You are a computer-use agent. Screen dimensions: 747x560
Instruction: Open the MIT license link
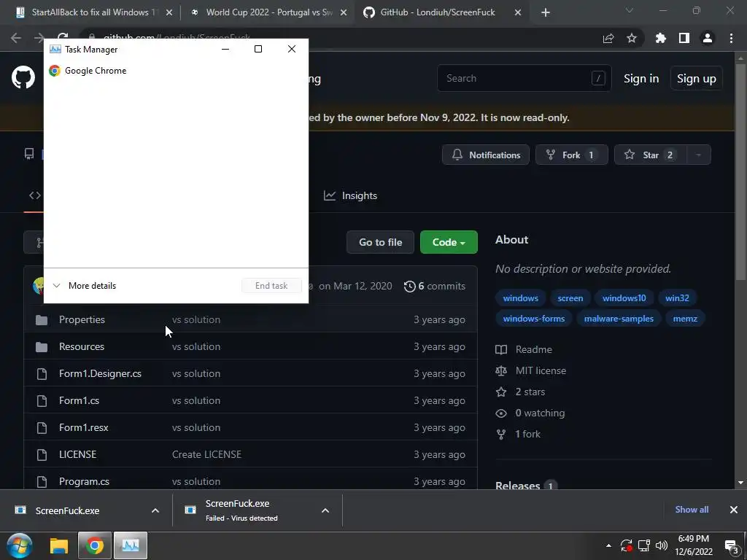(x=531, y=370)
